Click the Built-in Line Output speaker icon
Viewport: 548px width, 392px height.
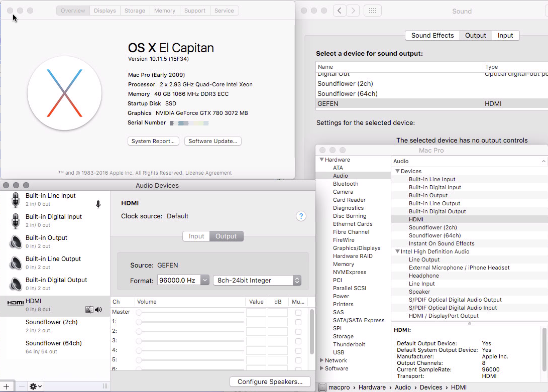(x=16, y=263)
